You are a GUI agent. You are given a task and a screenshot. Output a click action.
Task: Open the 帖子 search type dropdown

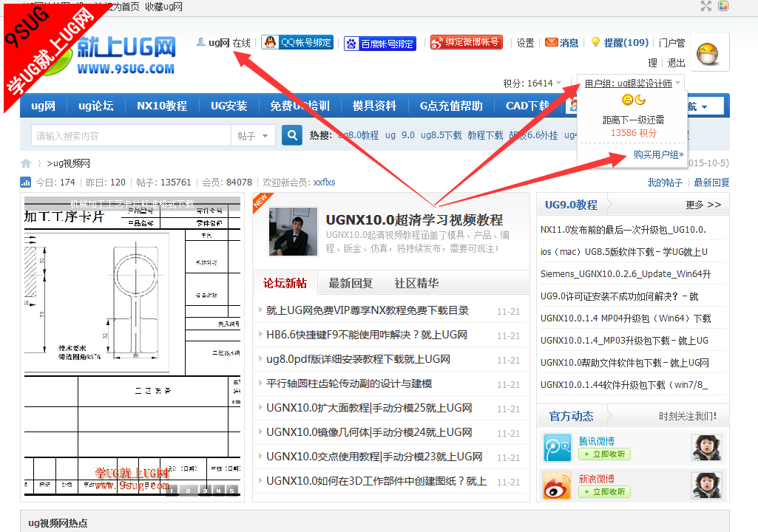click(253, 136)
